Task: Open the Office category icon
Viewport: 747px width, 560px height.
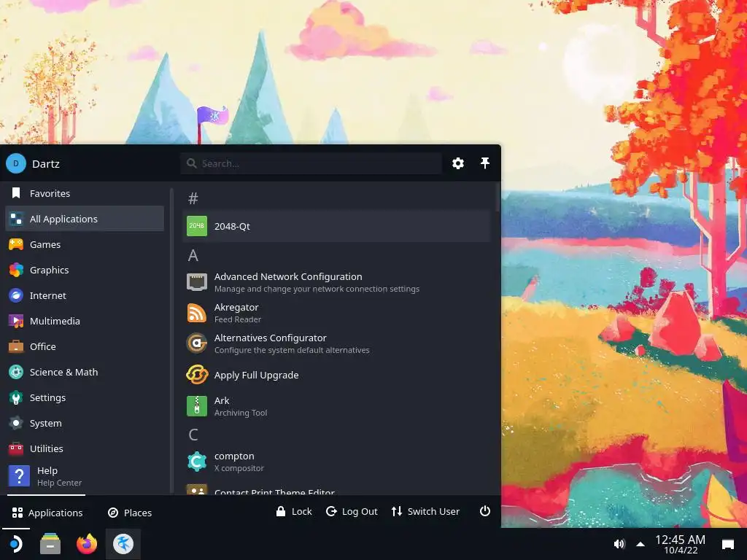Action: 16,346
